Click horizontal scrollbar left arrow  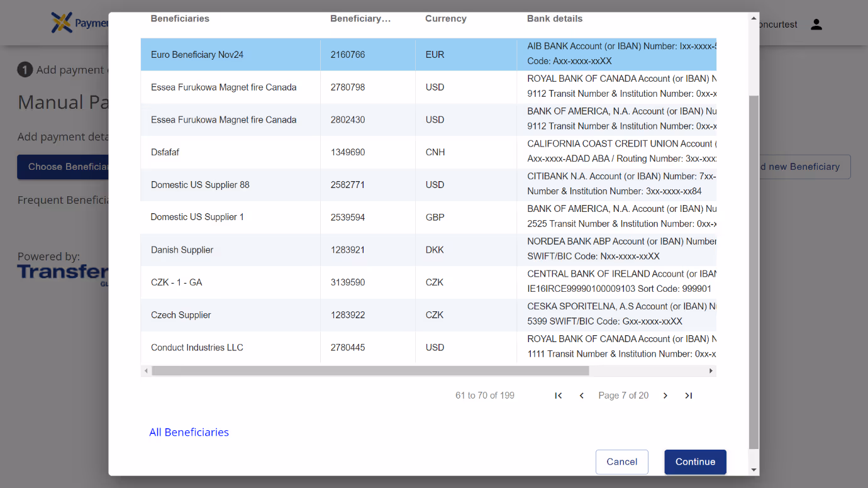coord(146,371)
